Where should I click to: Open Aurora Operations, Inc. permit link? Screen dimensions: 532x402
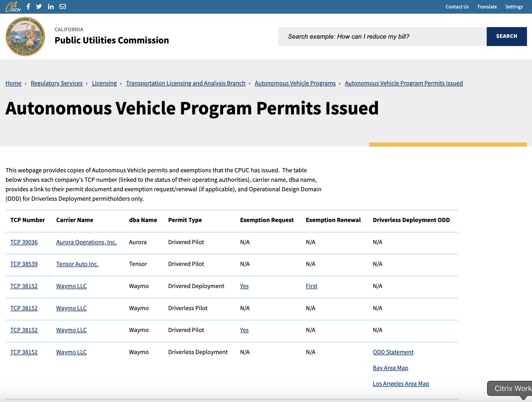click(86, 242)
